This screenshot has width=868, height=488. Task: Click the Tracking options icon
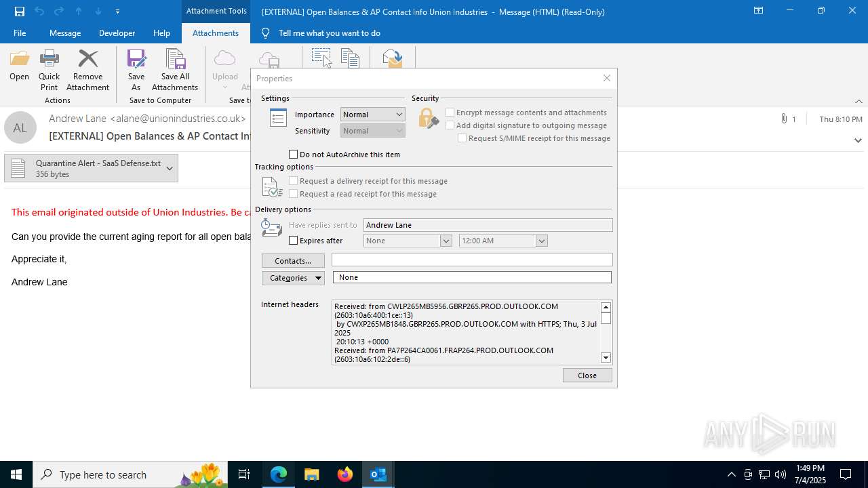(x=272, y=187)
